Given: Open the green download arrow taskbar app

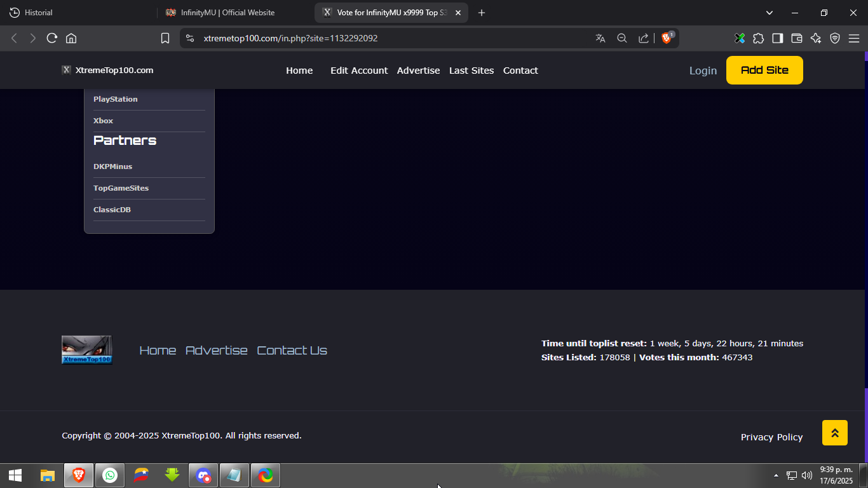Looking at the screenshot, I should (x=172, y=475).
